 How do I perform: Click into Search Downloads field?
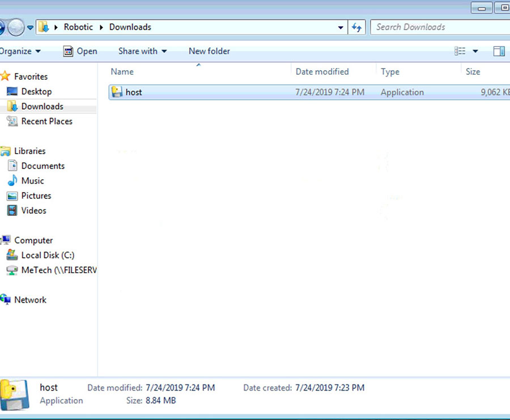436,27
